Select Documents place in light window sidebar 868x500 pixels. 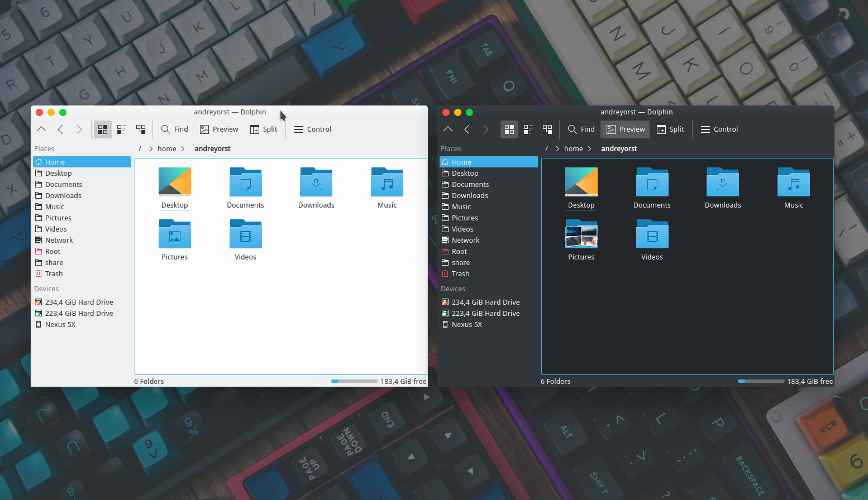tap(82, 184)
